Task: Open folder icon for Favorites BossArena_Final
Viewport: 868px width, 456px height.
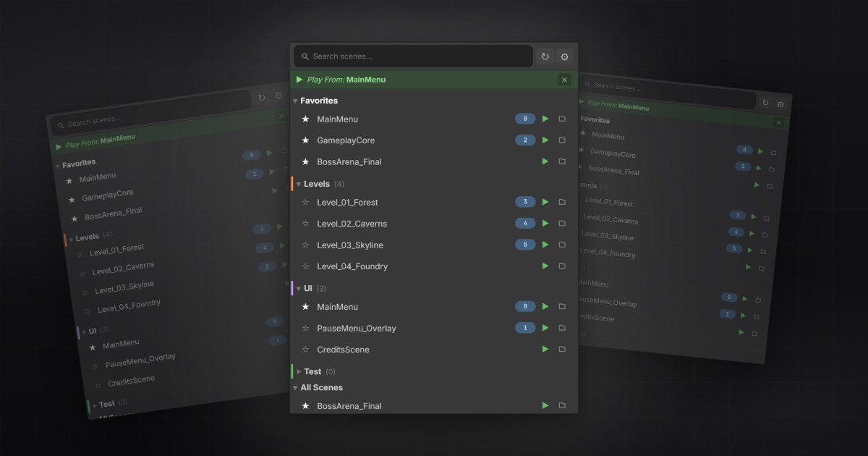Action: tap(562, 161)
